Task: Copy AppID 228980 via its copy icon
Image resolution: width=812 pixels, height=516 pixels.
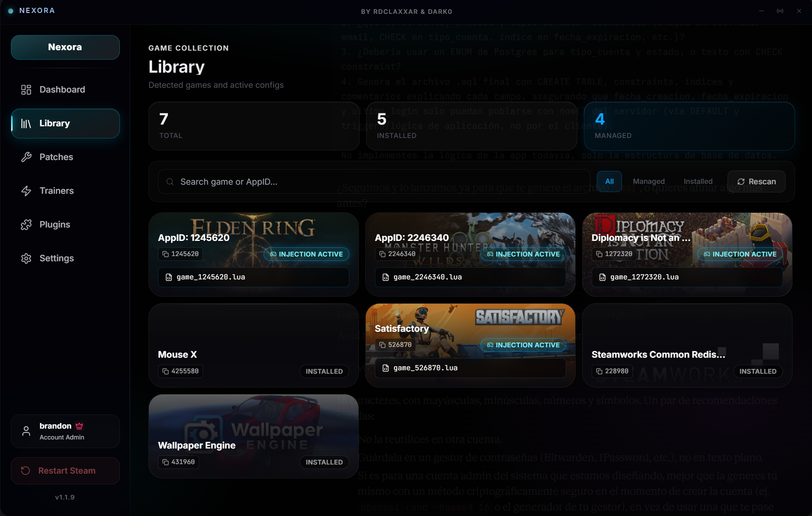Action: pos(599,371)
